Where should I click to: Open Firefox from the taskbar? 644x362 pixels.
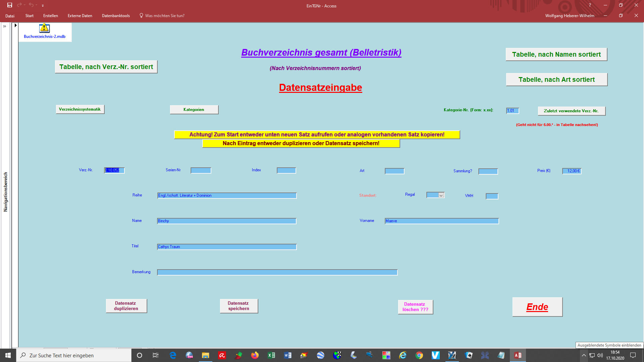255,355
